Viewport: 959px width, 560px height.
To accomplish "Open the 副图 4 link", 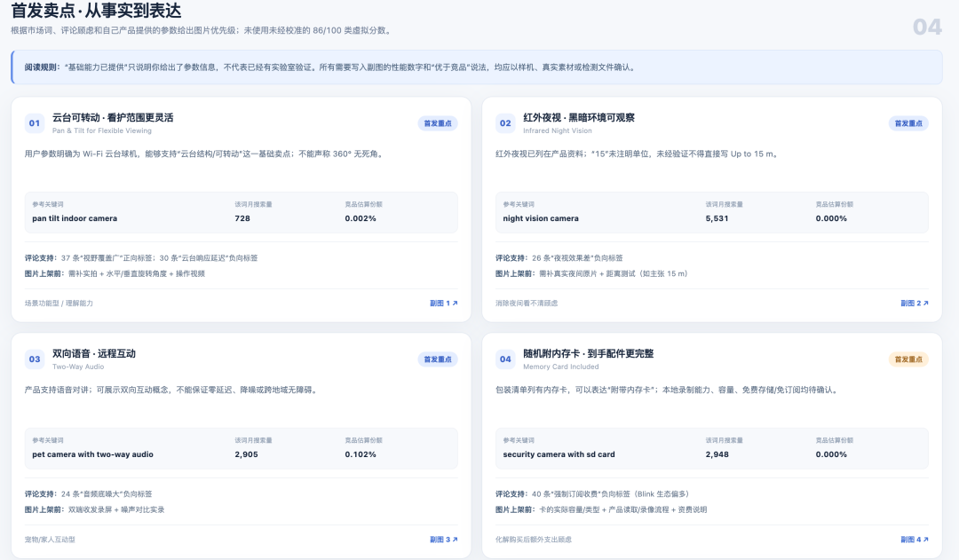I will click(915, 540).
